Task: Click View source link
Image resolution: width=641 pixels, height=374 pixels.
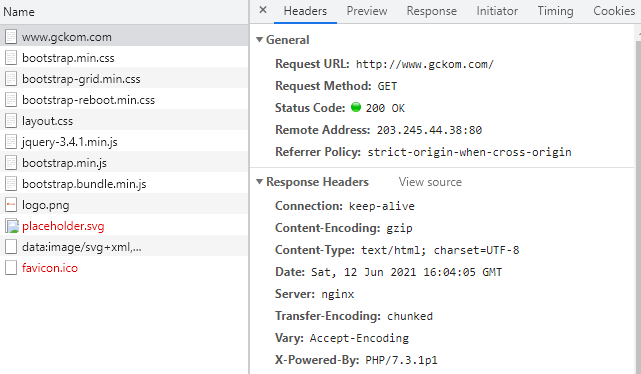Action: pyautogui.click(x=430, y=182)
